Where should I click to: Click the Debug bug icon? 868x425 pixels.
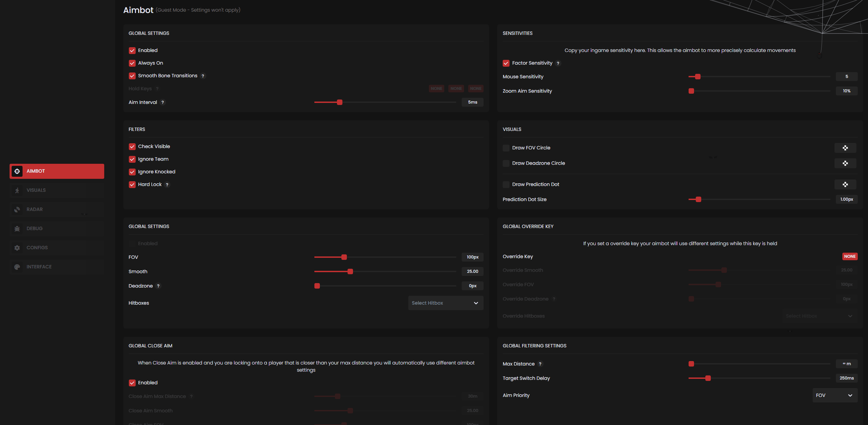(x=17, y=228)
